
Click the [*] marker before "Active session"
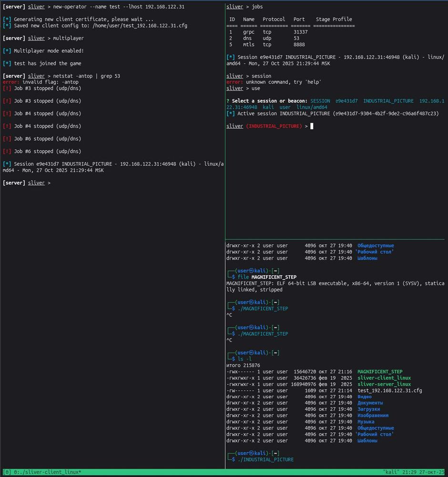point(230,114)
